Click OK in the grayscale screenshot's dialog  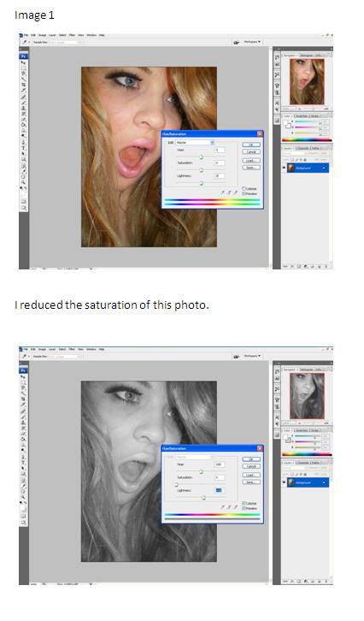251,459
